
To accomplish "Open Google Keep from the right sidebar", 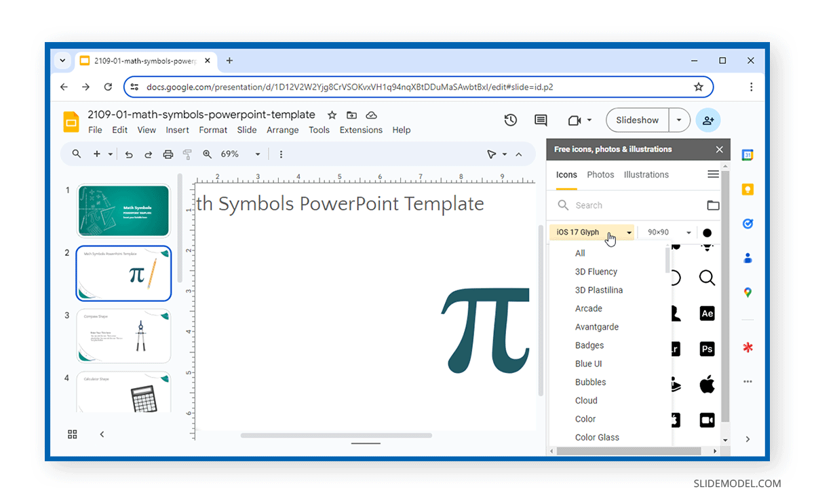I will [x=748, y=189].
